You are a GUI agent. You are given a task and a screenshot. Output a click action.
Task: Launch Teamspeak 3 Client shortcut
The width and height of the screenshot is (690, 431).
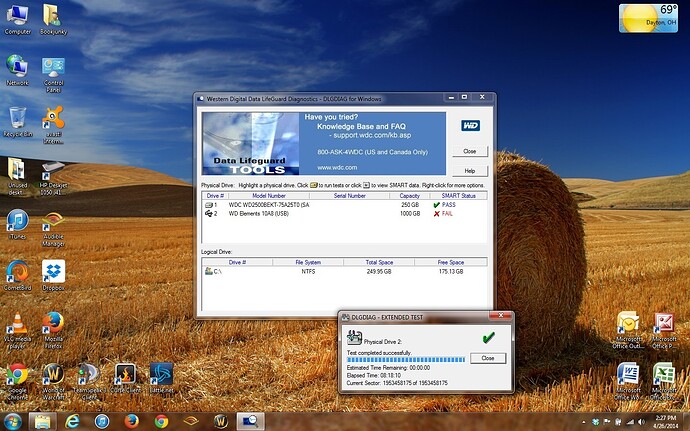[89, 382]
